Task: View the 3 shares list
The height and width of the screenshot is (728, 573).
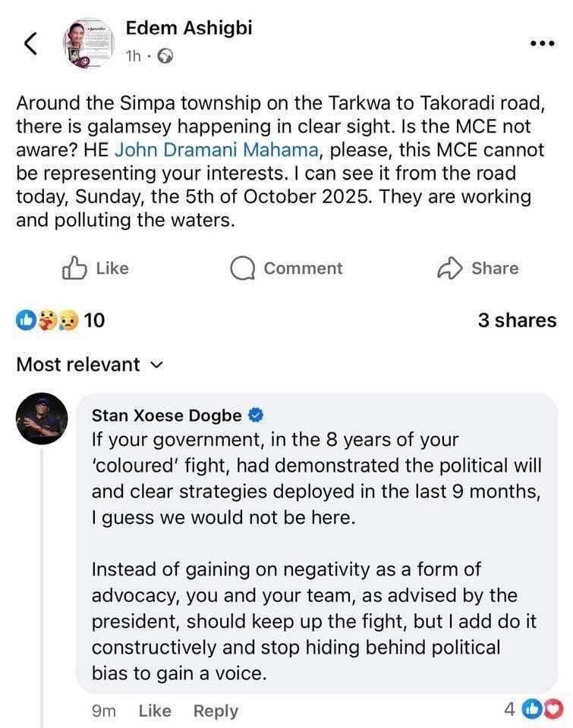Action: (x=517, y=321)
